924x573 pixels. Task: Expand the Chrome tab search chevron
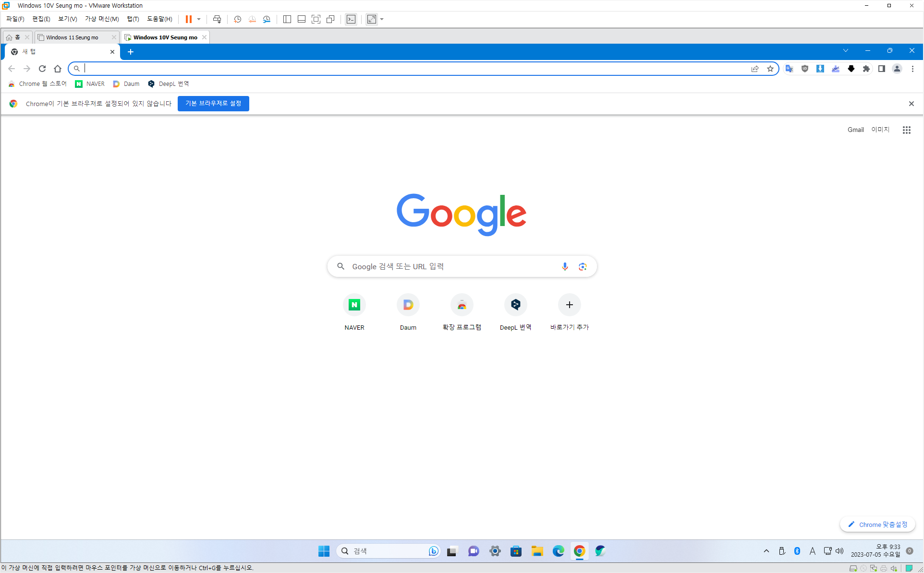pyautogui.click(x=845, y=51)
